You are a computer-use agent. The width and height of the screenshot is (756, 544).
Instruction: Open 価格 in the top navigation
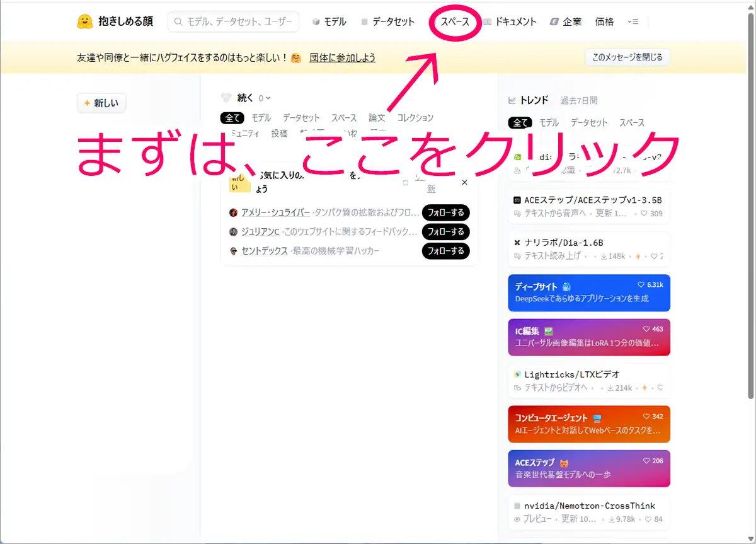tap(605, 21)
